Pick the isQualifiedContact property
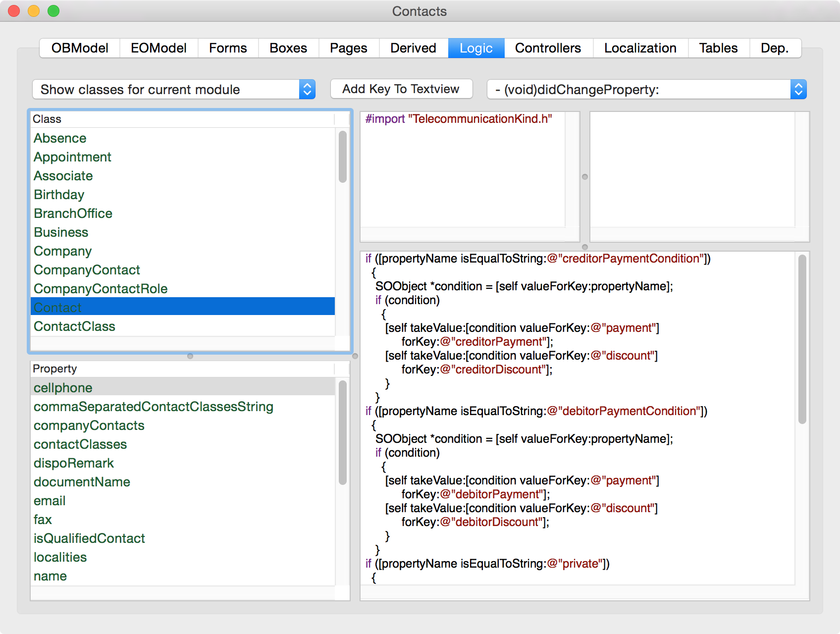Viewport: 840px width, 634px height. [x=89, y=538]
